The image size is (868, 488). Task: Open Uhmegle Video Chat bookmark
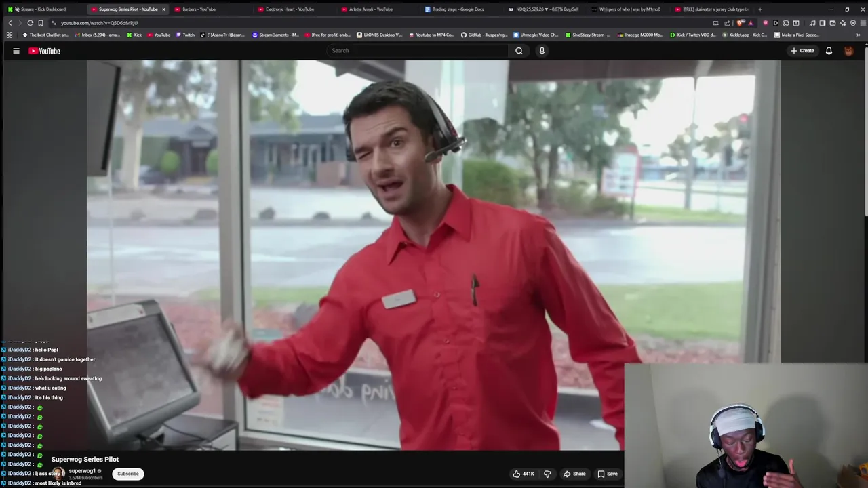(536, 35)
